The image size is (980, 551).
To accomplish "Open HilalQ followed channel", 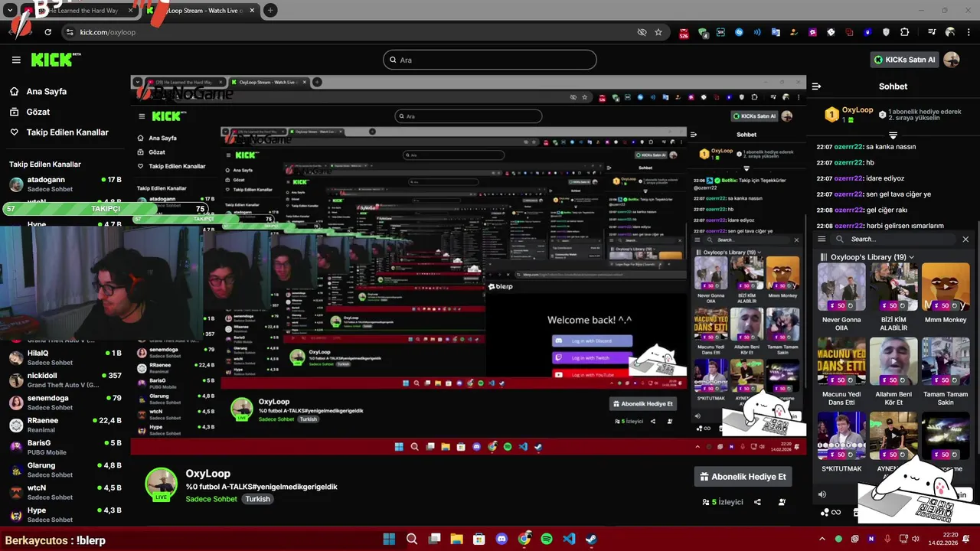I will [x=65, y=357].
